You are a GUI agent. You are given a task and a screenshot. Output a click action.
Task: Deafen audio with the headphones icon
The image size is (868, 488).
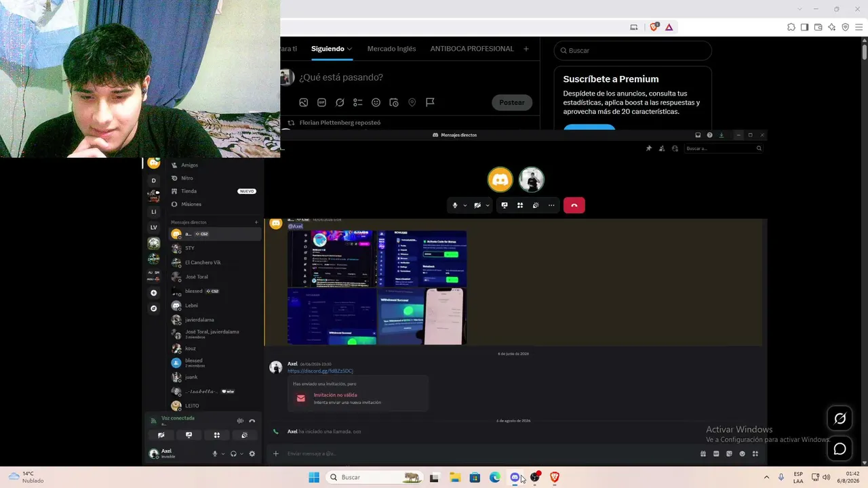233,454
